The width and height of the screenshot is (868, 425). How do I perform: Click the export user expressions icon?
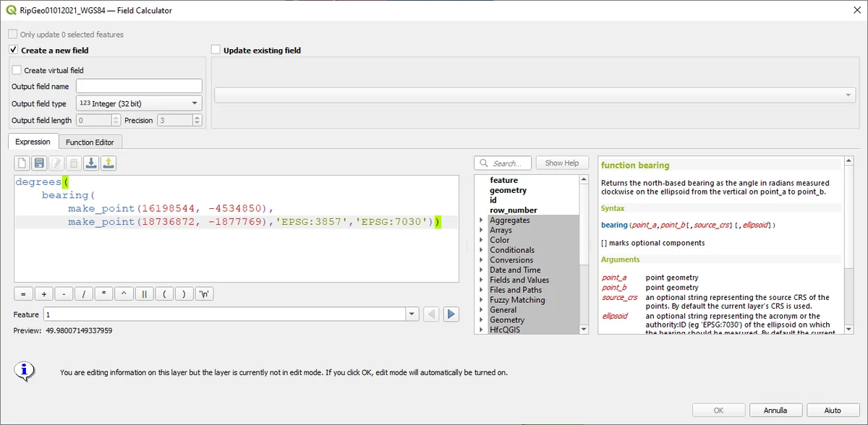[109, 163]
